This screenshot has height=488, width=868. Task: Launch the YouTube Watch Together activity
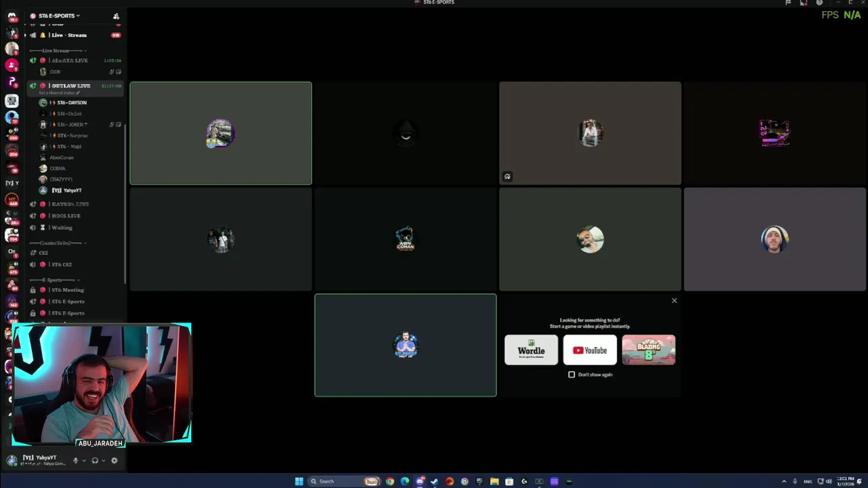[590, 350]
